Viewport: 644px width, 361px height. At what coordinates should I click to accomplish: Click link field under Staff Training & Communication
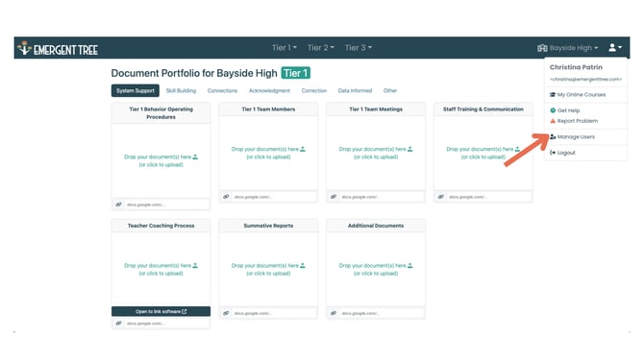pyautogui.click(x=488, y=197)
